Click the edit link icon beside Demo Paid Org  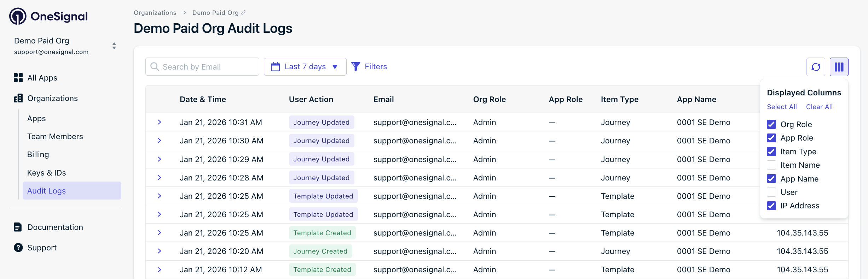pos(243,13)
